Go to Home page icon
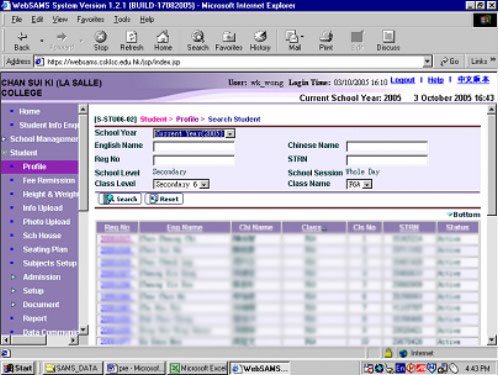 tap(163, 36)
